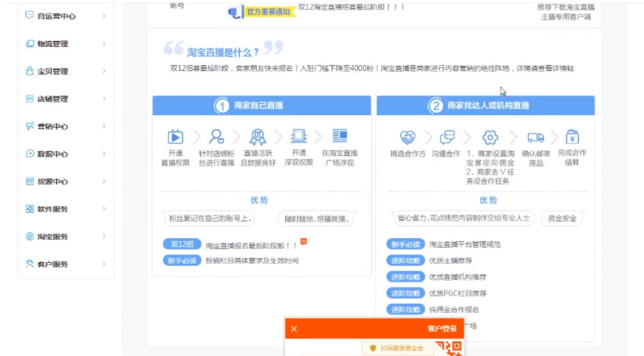Click the 针对店铺粉丝进行直播 person icon

(217, 137)
